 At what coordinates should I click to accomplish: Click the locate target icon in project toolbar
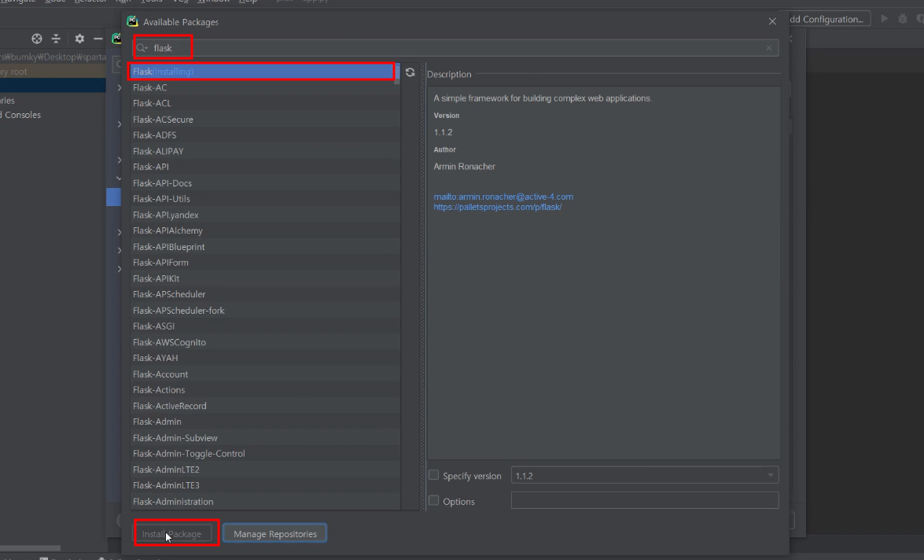coord(36,39)
